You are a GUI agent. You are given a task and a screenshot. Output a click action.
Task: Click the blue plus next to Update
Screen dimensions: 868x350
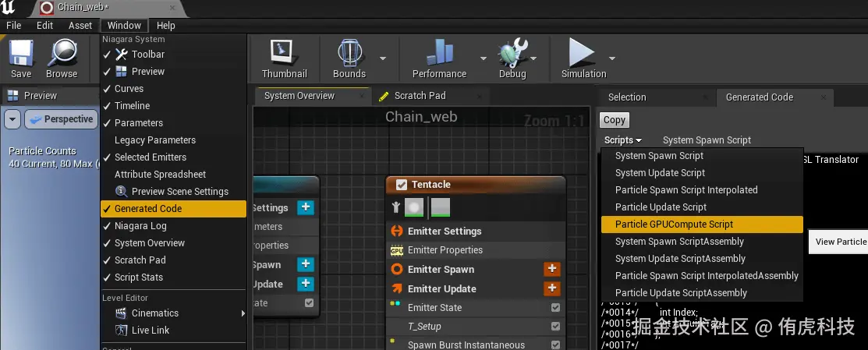(306, 284)
